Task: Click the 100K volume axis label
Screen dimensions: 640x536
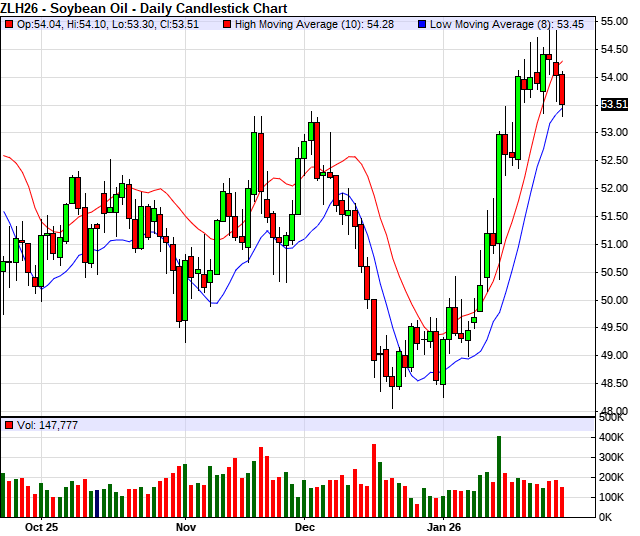Action: click(x=614, y=497)
